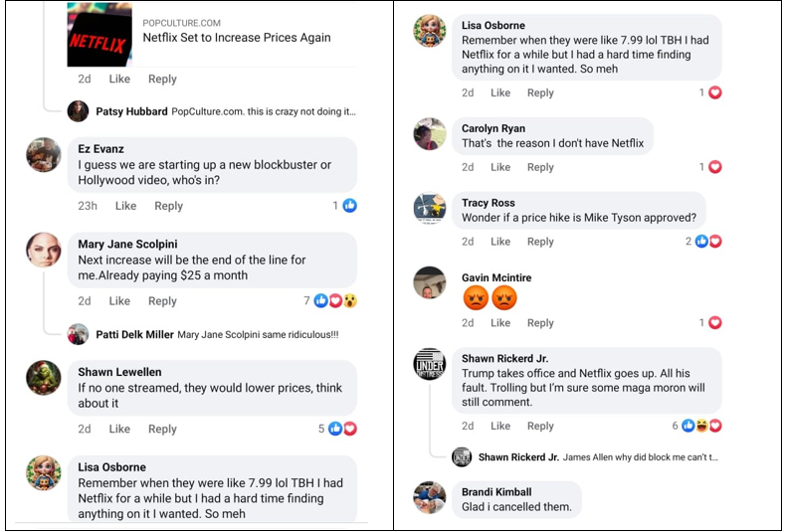
Task: Expand Shawn Rickerd Jr.'s truncated reply to James Allen
Action: point(641,457)
